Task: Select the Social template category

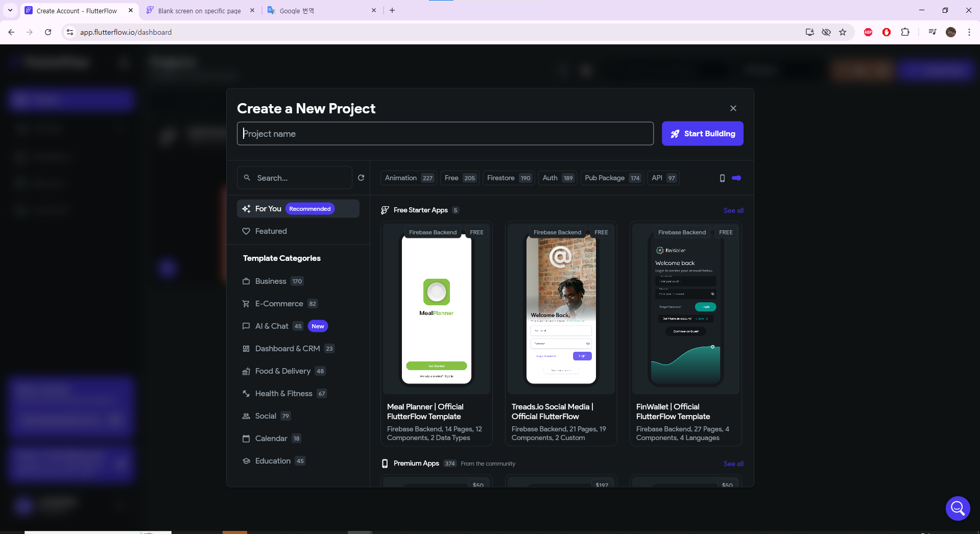Action: pyautogui.click(x=298, y=416)
